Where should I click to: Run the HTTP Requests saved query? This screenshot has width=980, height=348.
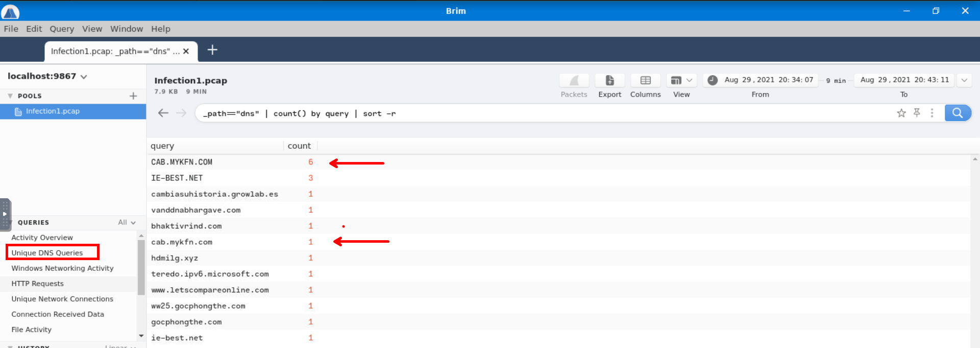tap(37, 284)
